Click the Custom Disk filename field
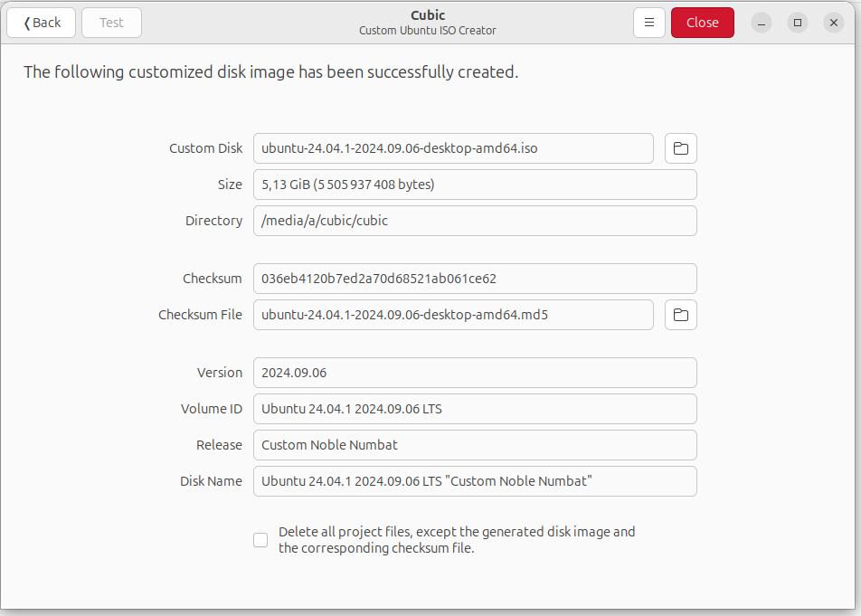The height and width of the screenshot is (616, 861). click(x=453, y=148)
